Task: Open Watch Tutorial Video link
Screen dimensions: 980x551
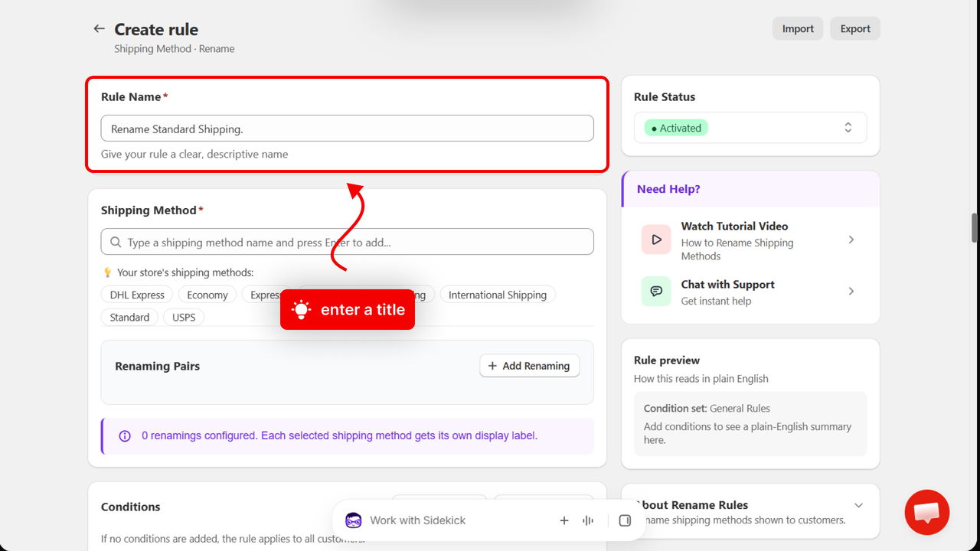Action: click(x=734, y=226)
